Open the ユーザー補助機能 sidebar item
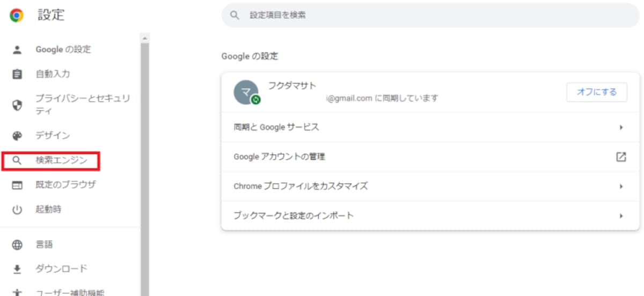Viewport: 644px width, 296px height. click(x=70, y=293)
